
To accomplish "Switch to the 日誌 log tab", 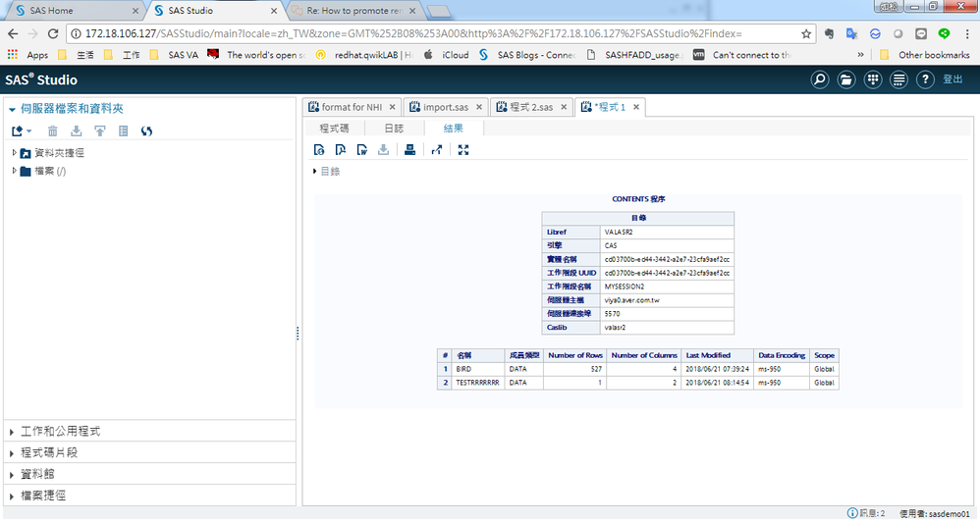I will 393,129.
